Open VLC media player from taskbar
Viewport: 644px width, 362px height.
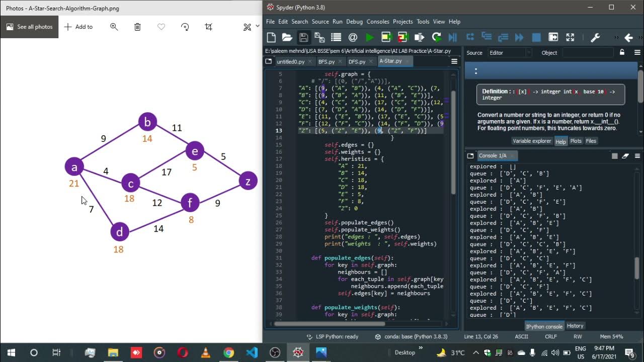pos(205,352)
